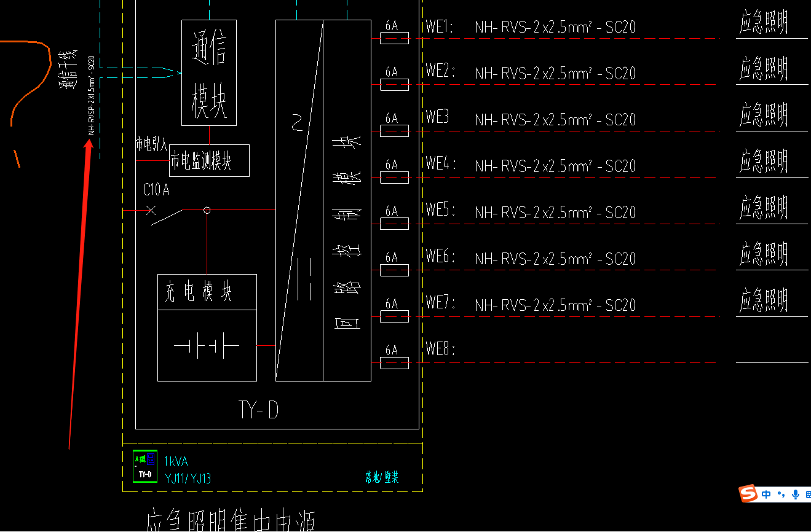Select the 应急照明集中电源 title text
811x532 pixels.
click(x=231, y=520)
